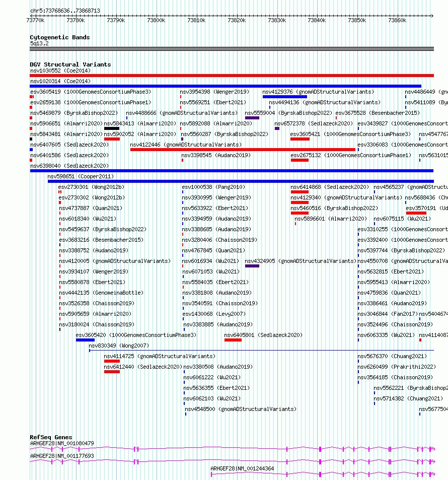Click the blue bar for nsv1020314 (Coe2014)
Image resolution: width=448 pixels, height=480 pixels.
point(226,86)
